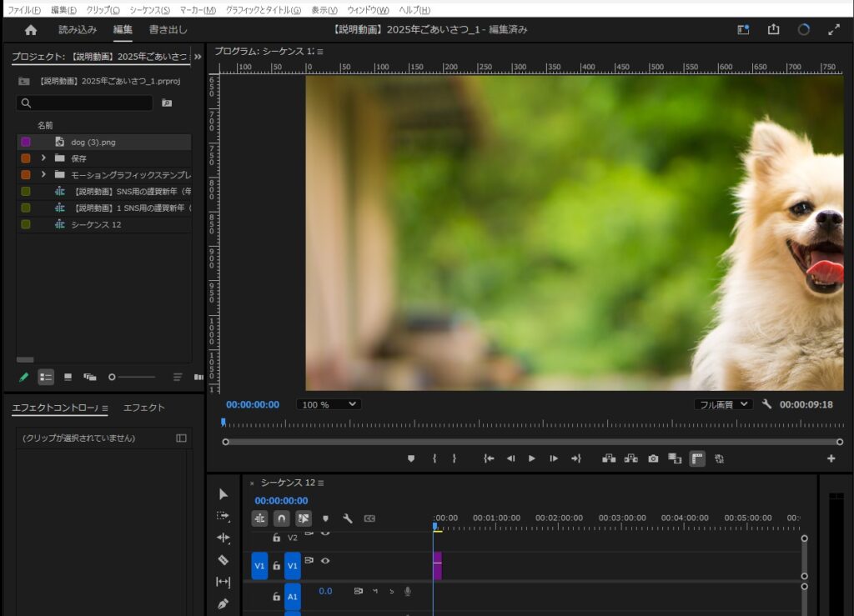
Task: Expand the 保存 bin
Action: coord(43,158)
